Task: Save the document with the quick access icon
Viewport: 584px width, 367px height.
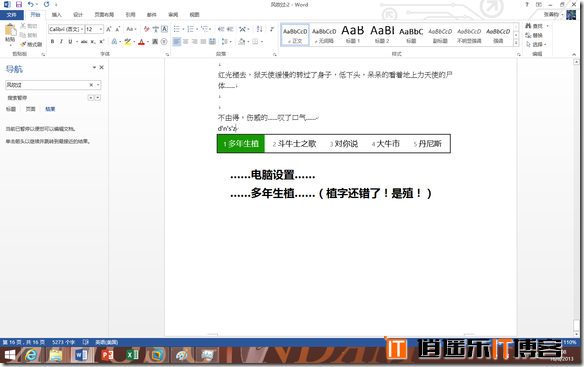Action: pyautogui.click(x=19, y=4)
